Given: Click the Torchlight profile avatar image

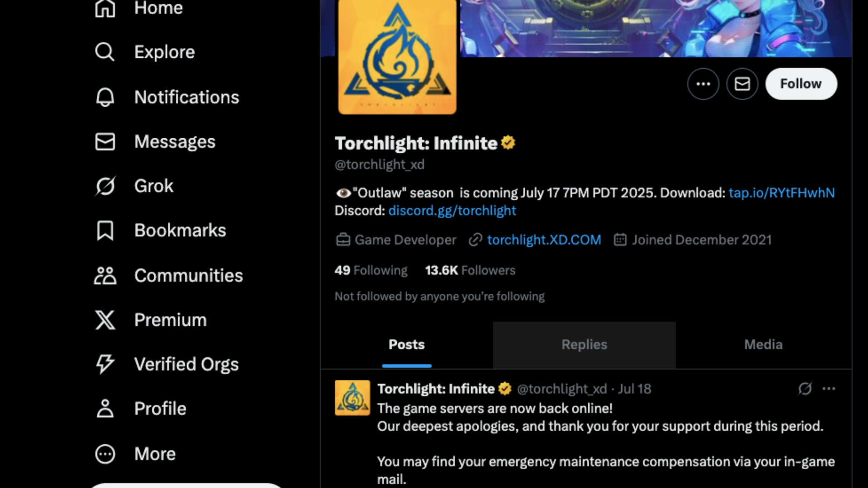Looking at the screenshot, I should coord(397,56).
